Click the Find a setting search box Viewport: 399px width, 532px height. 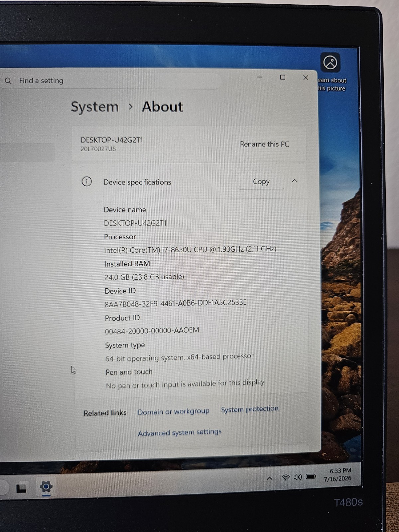click(x=111, y=81)
